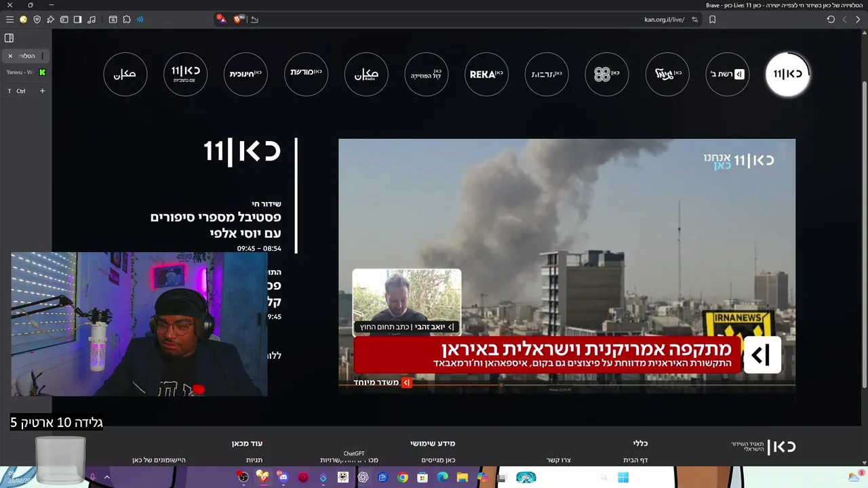This screenshot has height=488, width=868.
Task: Select the REKA channel circle
Action: tap(487, 74)
